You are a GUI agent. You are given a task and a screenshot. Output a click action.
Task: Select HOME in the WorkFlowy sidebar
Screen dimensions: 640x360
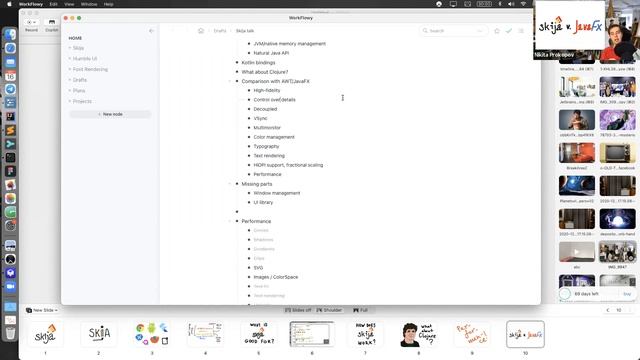[75, 38]
